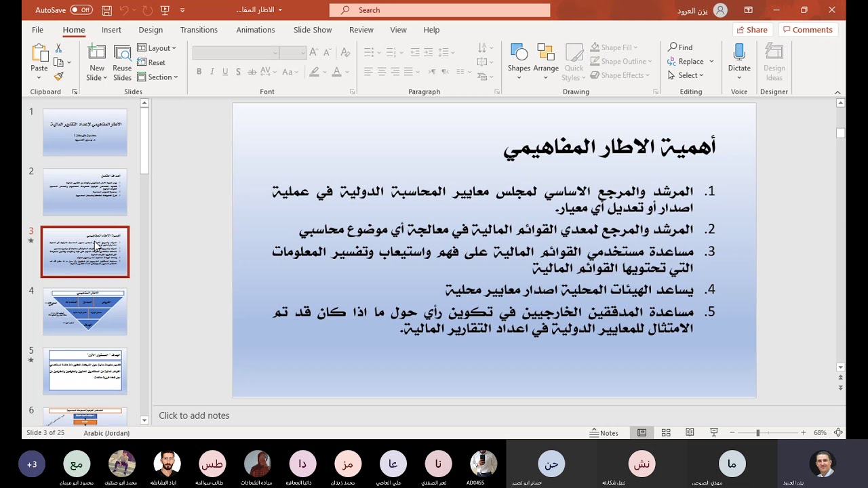Switch to the Insert tab
Image resolution: width=868 pixels, height=488 pixels.
pyautogui.click(x=111, y=30)
